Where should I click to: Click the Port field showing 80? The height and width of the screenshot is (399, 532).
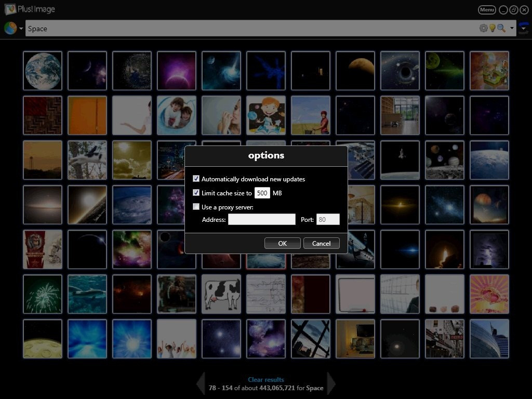(328, 219)
